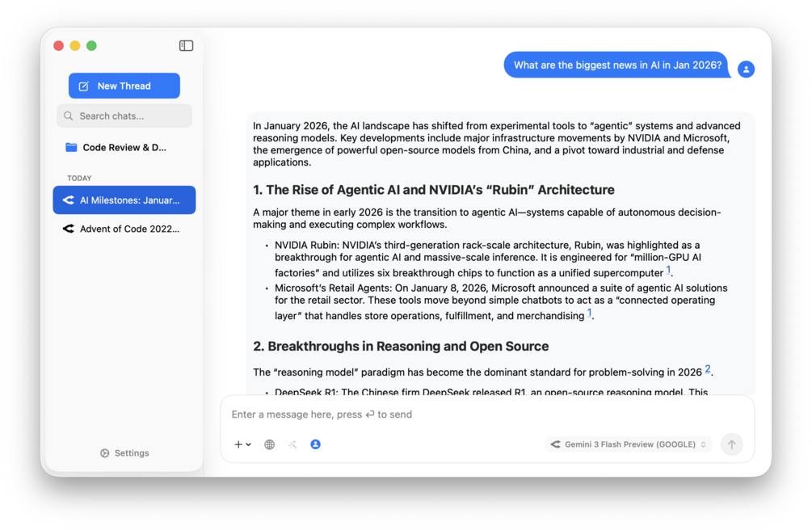Focus the Search chats field
This screenshot has width=812, height=530.
click(x=124, y=116)
